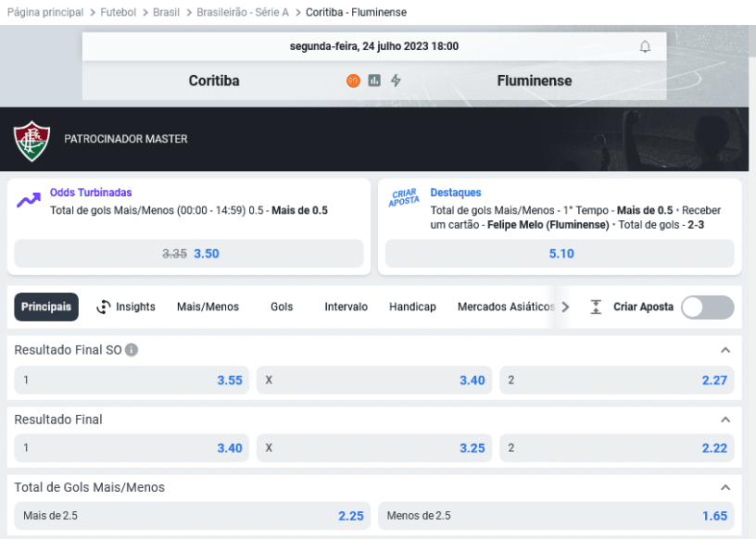This screenshot has width=756, height=539.
Task: Click the Odds Turbinadas heading
Action: pos(91,193)
